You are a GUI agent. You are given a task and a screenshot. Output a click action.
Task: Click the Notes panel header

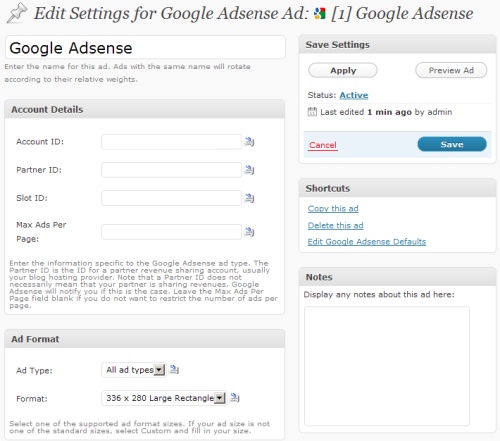point(397,277)
